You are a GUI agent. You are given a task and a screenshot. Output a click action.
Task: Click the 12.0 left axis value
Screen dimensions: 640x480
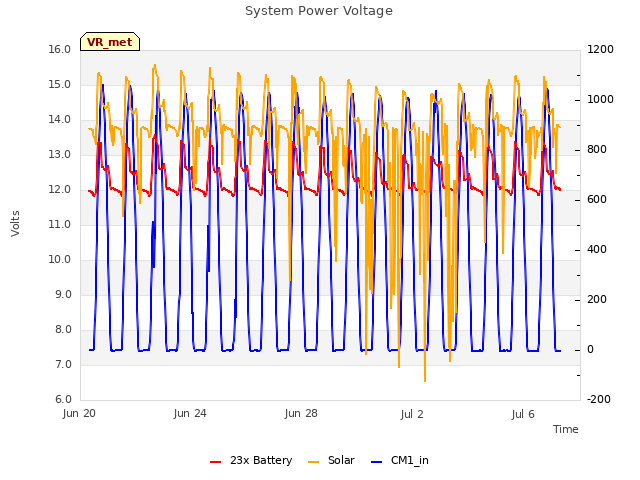pos(60,189)
